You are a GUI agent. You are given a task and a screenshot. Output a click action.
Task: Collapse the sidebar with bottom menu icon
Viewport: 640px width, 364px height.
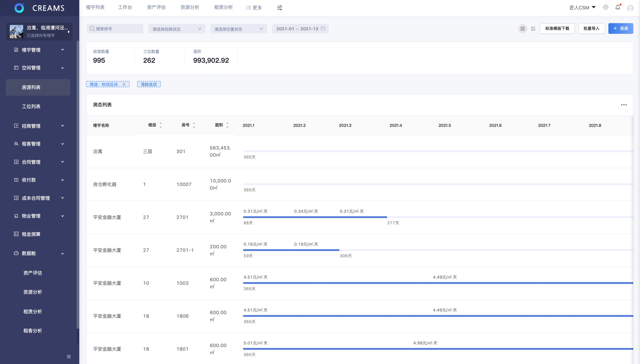click(69, 356)
